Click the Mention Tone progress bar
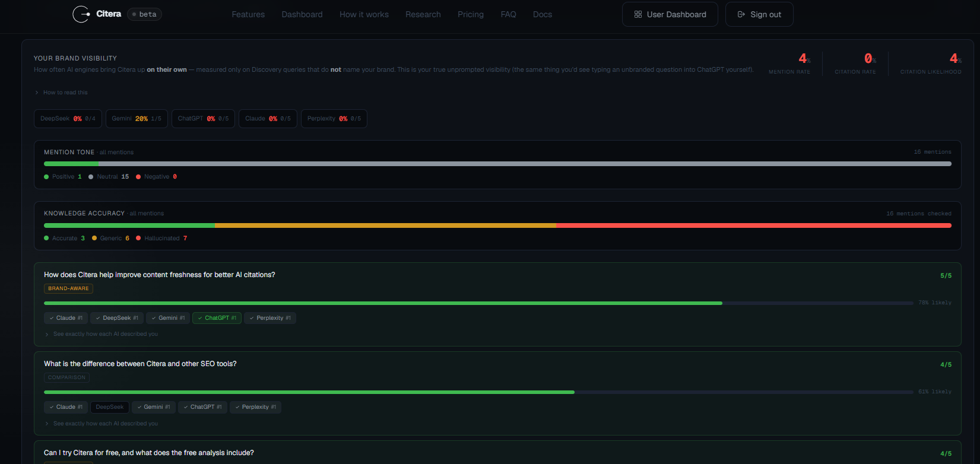This screenshot has height=464, width=980. 497,164
